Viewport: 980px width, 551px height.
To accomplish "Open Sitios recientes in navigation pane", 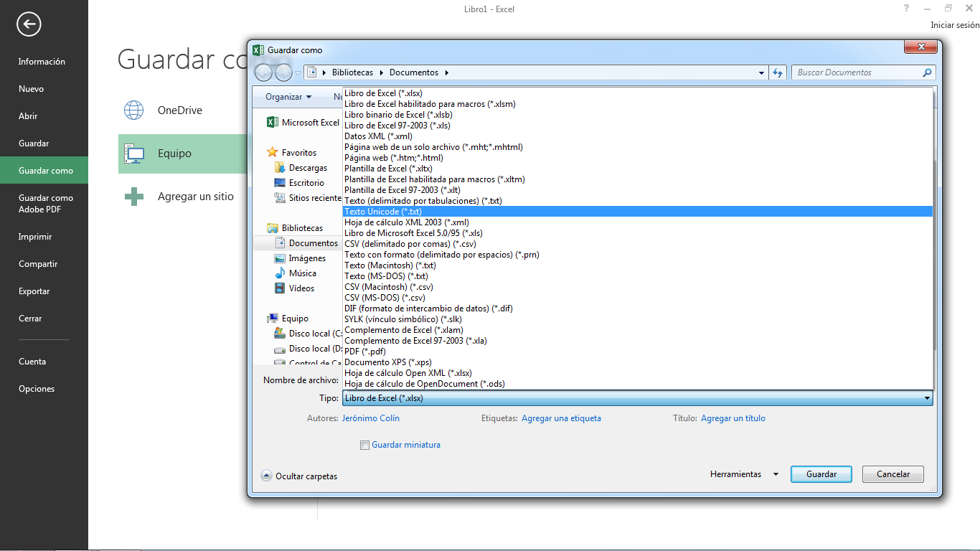I will pos(308,198).
